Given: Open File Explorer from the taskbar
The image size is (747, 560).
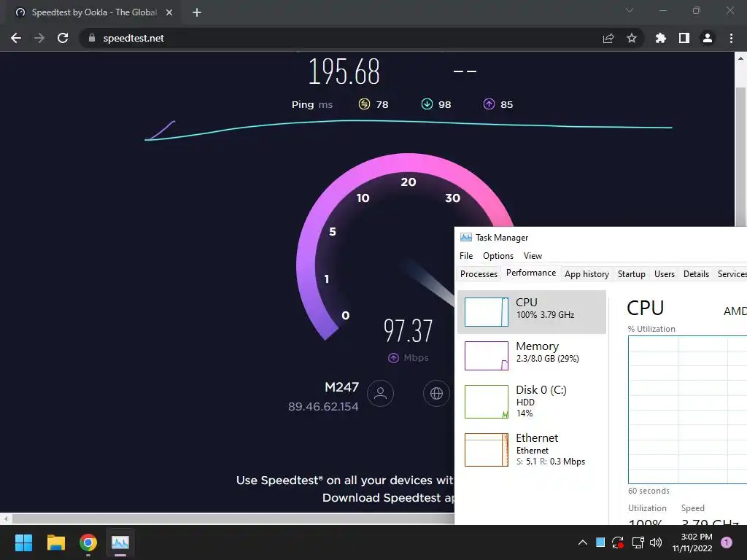Looking at the screenshot, I should 55,542.
